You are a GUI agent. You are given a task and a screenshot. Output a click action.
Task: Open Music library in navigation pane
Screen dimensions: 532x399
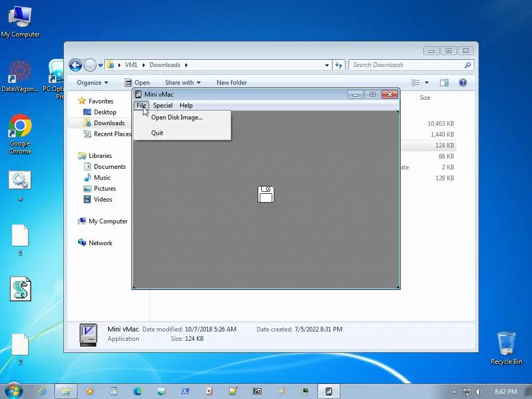click(102, 178)
